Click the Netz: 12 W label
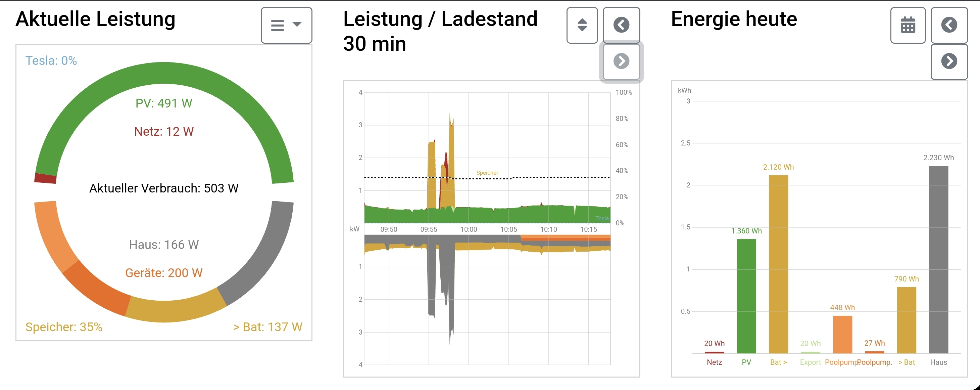The image size is (980, 390). coord(163,131)
